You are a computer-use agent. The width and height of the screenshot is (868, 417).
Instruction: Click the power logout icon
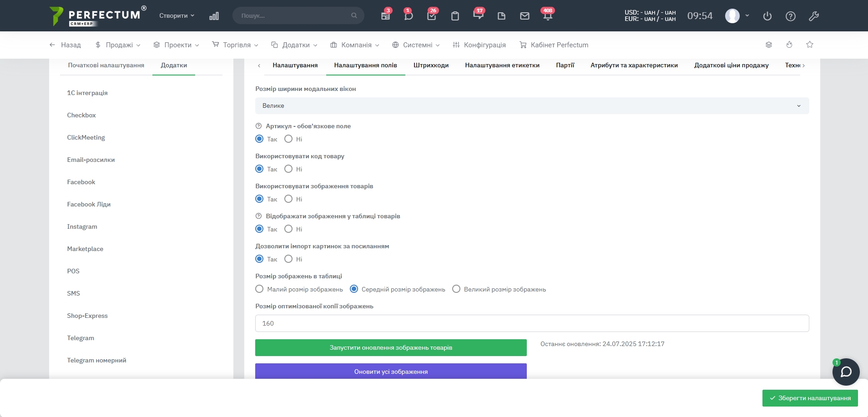click(x=767, y=16)
